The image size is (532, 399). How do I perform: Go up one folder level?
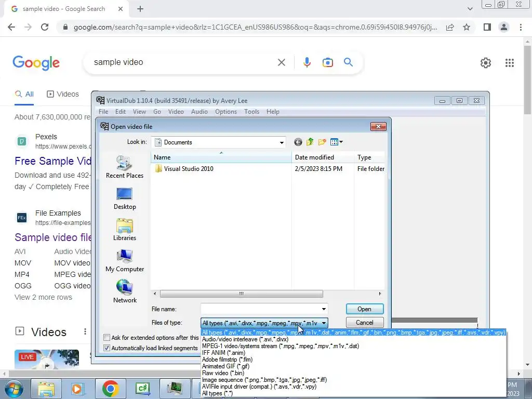[x=310, y=142]
